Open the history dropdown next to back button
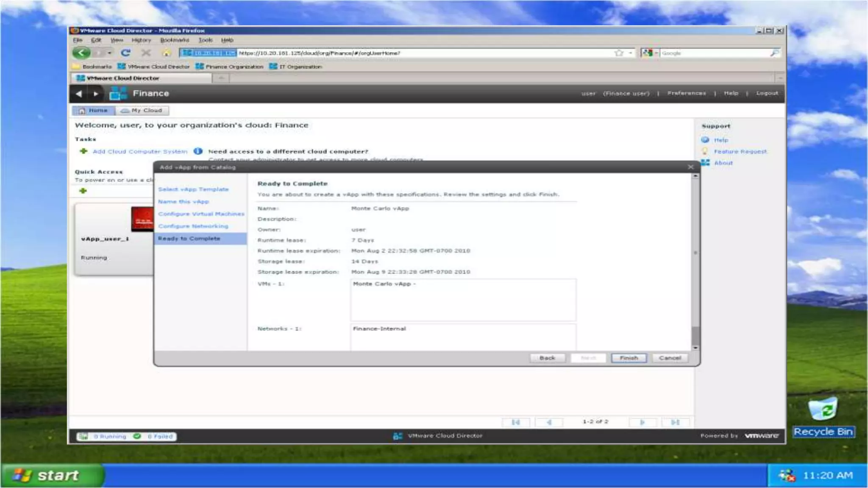Image resolution: width=868 pixels, height=488 pixels. (109, 53)
